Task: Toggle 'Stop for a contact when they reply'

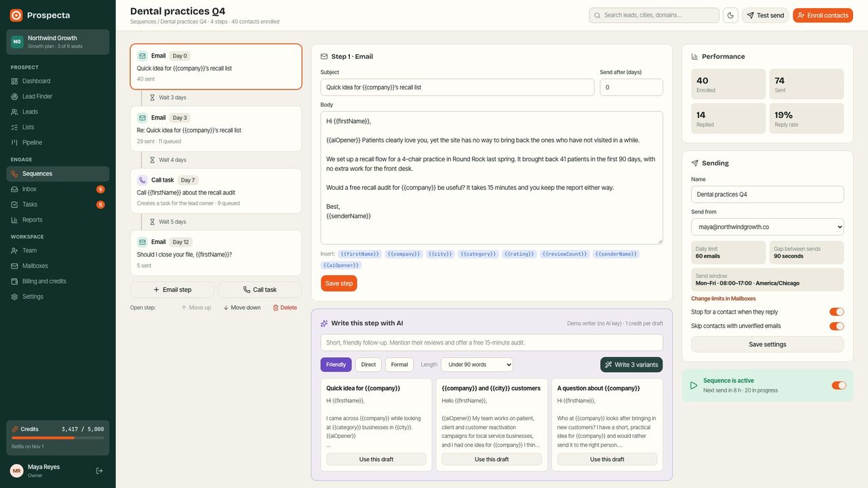Action: pos(837,312)
